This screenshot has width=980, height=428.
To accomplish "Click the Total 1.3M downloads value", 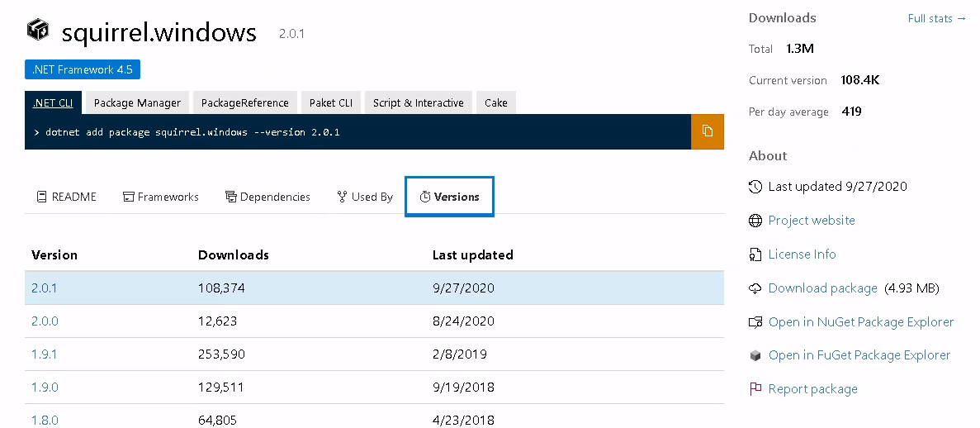I will [800, 49].
